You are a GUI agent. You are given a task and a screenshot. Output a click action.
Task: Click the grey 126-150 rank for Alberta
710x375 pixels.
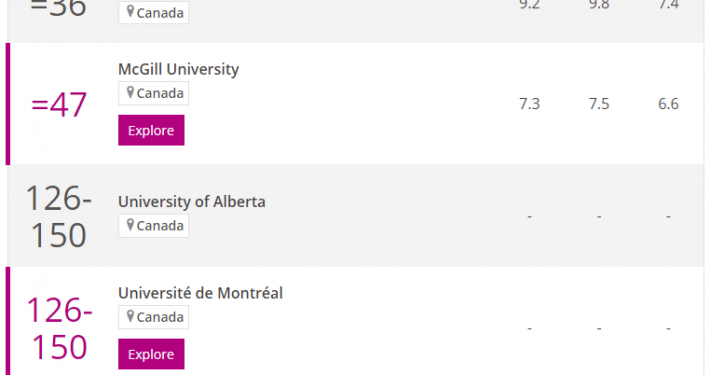click(58, 216)
